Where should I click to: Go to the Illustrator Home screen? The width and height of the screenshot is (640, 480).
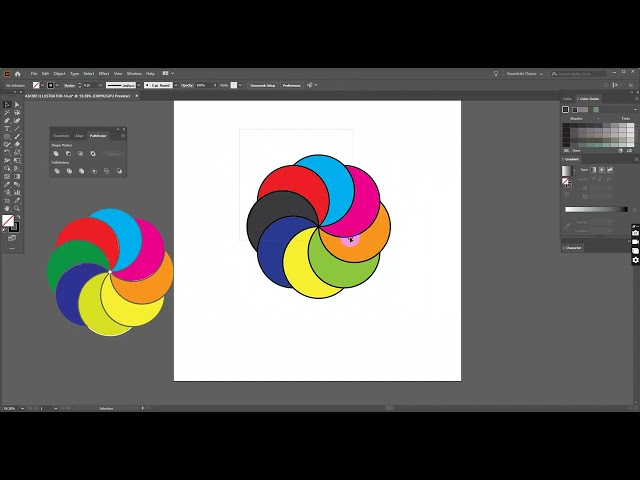click(x=18, y=74)
